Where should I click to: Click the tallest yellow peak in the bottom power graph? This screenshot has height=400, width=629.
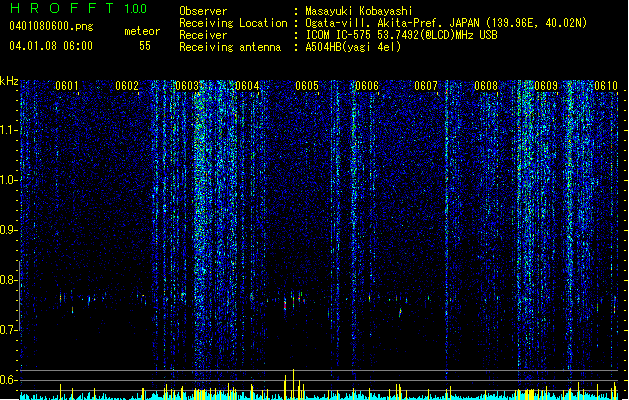pos(293,384)
